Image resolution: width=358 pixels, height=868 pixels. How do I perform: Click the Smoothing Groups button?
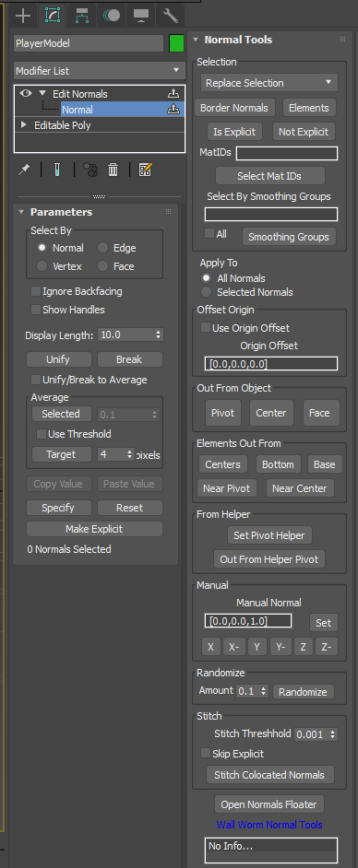click(x=289, y=237)
